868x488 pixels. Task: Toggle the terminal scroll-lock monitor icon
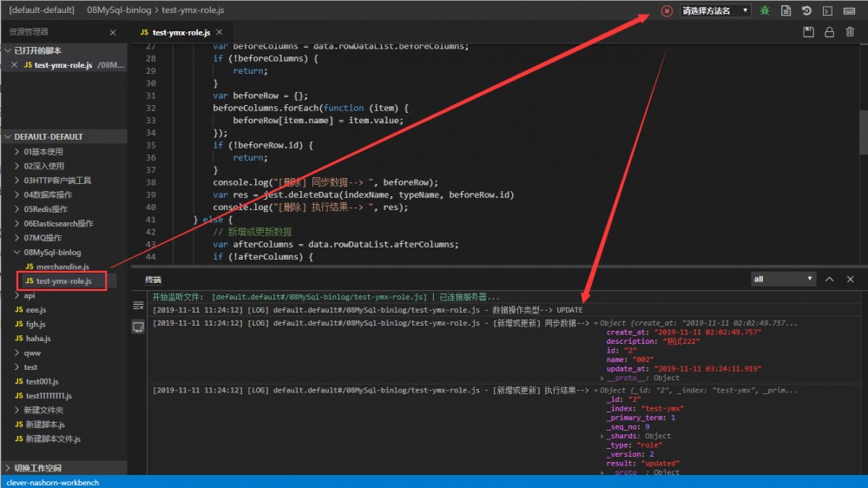point(137,326)
